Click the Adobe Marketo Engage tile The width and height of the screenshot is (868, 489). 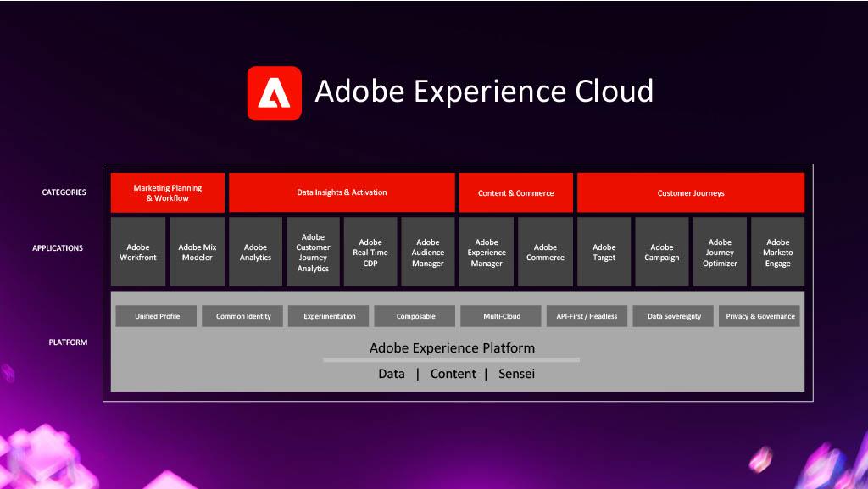point(778,252)
